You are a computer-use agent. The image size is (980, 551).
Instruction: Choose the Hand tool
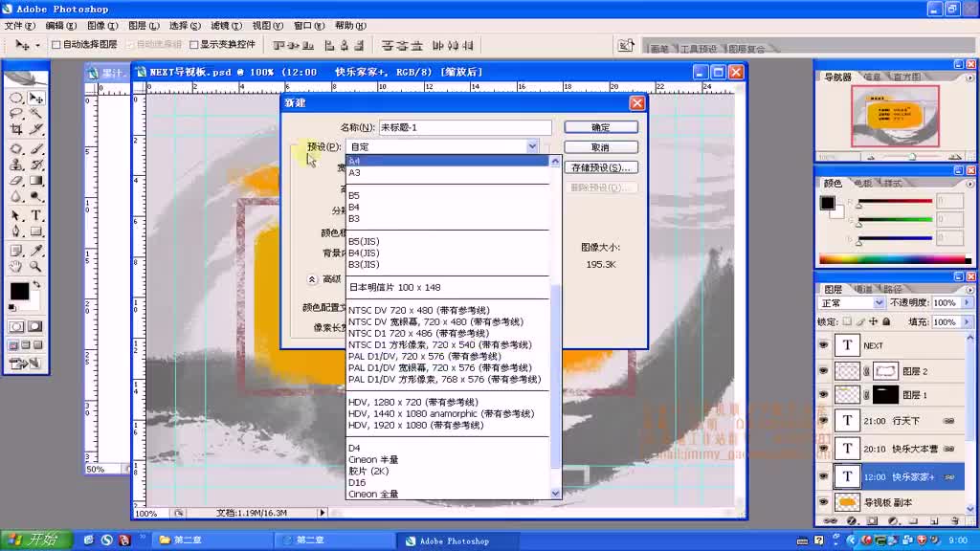16,266
